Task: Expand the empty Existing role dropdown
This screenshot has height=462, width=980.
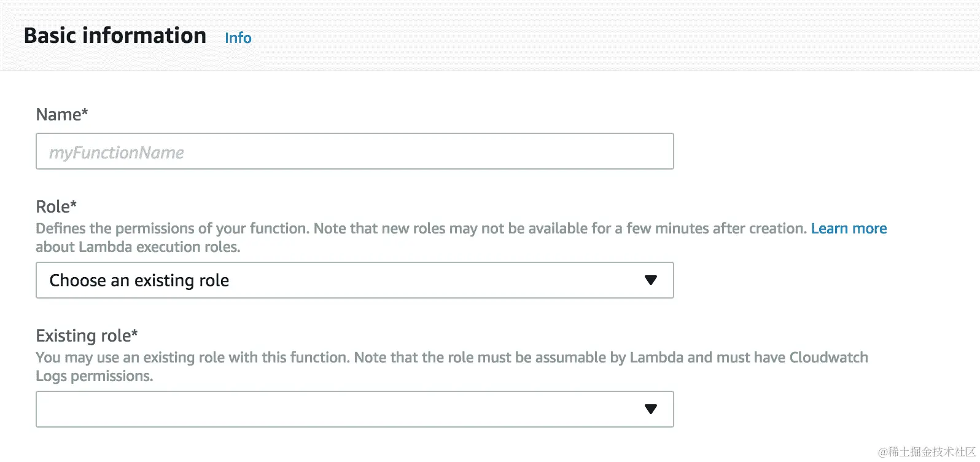Action: (354, 410)
